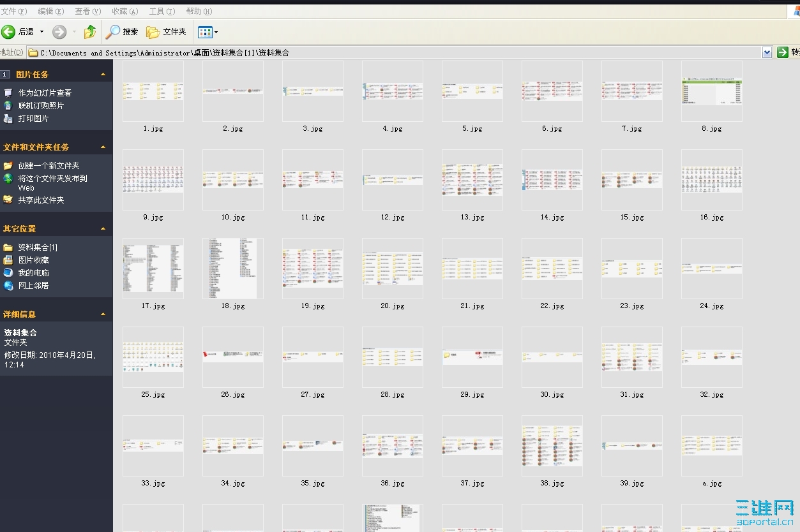This screenshot has width=800, height=532.
Task: Click 作为幻灯片查看 link
Action: pyautogui.click(x=45, y=93)
